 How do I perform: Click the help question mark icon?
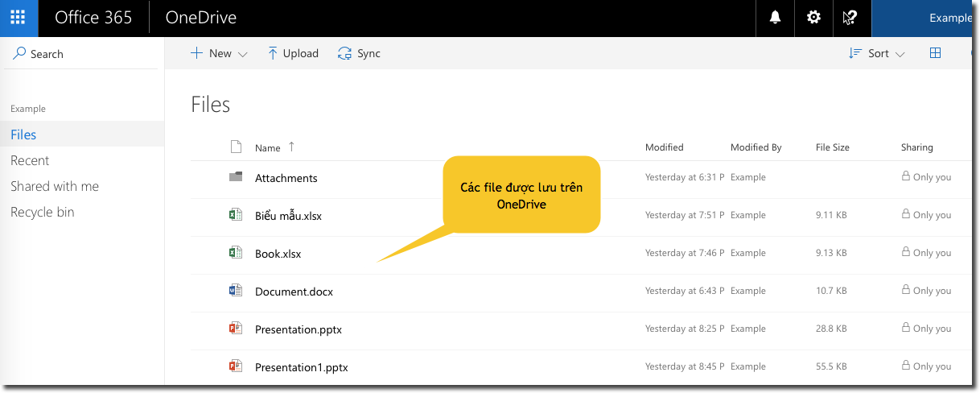(850, 18)
